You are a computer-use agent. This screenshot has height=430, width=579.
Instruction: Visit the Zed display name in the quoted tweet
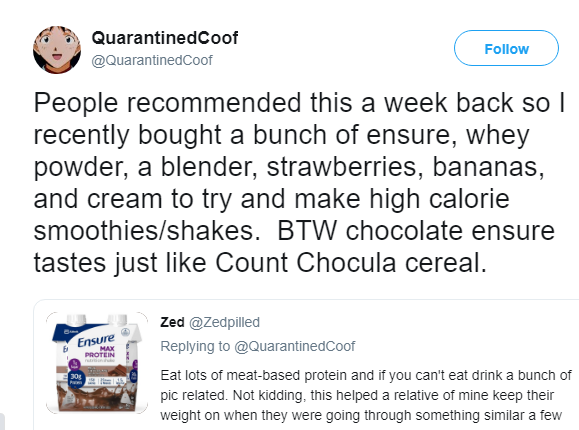click(x=172, y=322)
